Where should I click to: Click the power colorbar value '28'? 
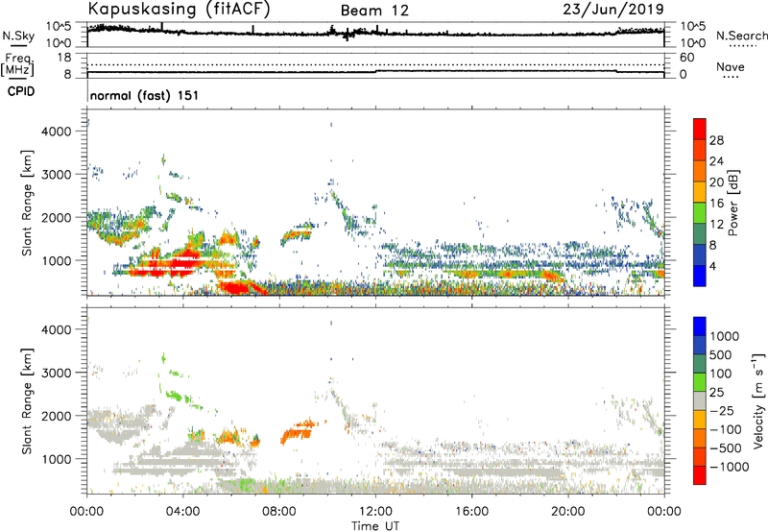(716, 140)
